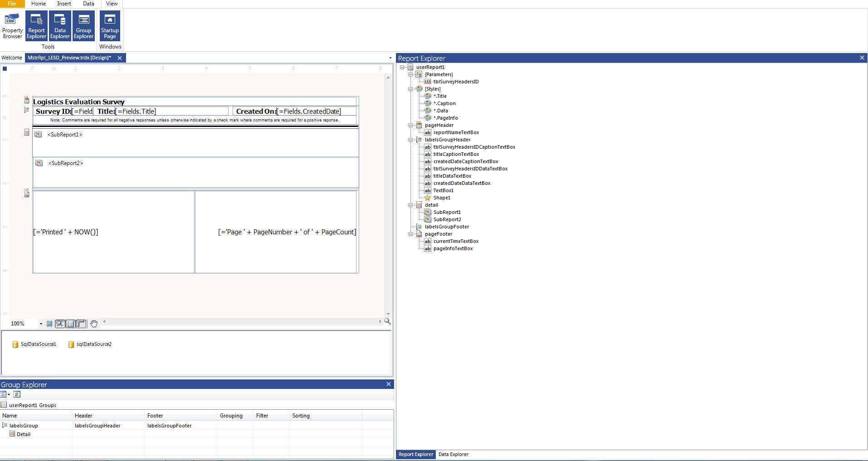
Task: Select the SubReport1 item on design surface
Action: coord(195,143)
